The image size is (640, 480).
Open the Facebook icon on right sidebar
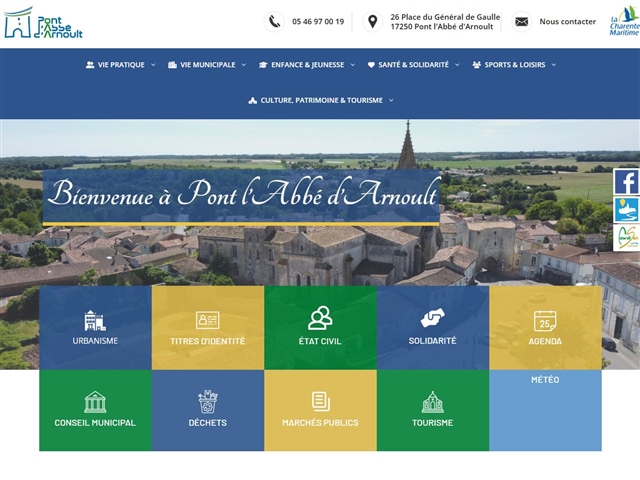tap(626, 182)
